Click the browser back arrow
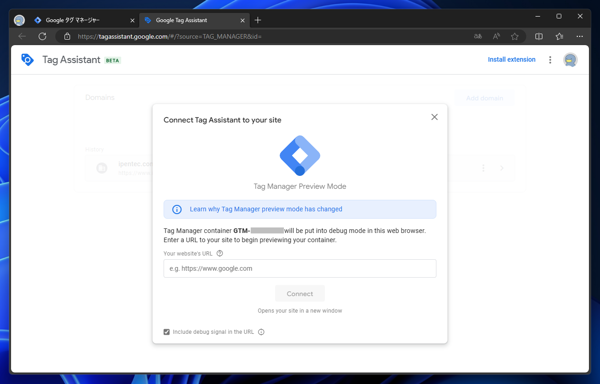This screenshot has width=600, height=384. 22,37
